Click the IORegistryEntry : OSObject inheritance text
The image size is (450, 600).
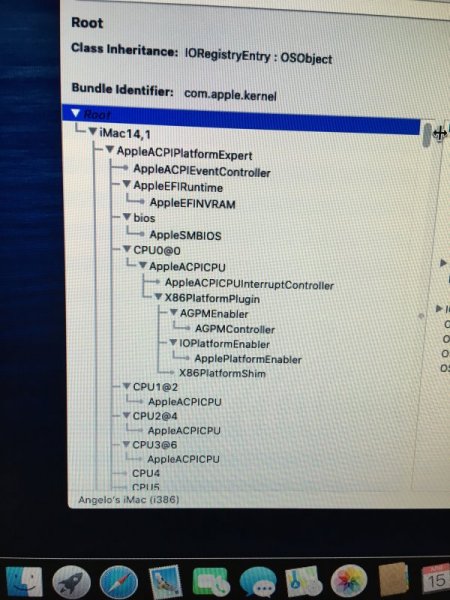point(258,57)
